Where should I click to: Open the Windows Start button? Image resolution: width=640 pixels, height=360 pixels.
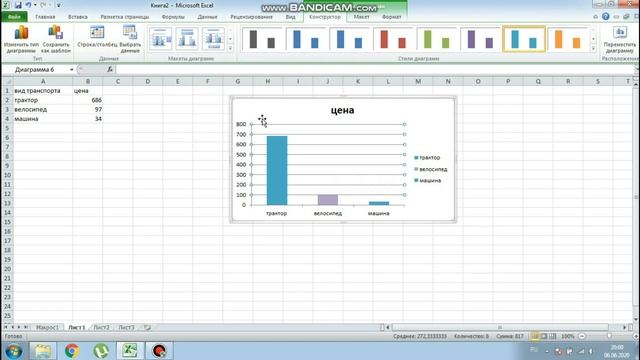(14, 351)
